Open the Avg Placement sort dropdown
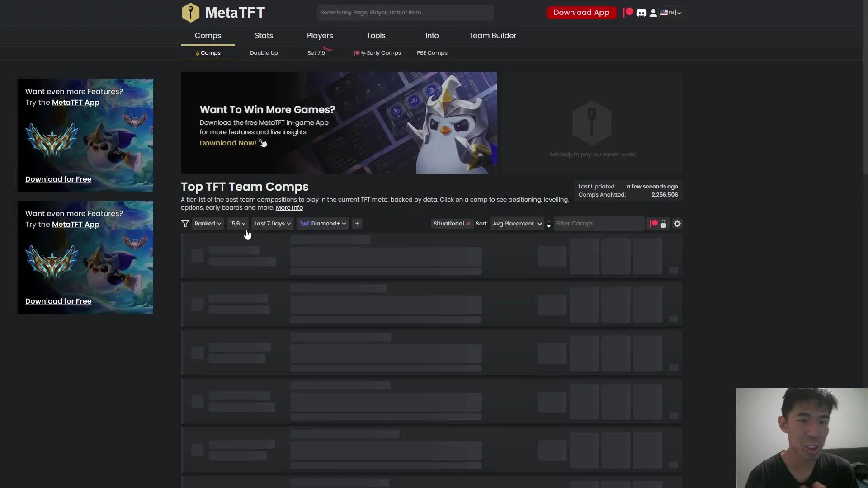The width and height of the screenshot is (868, 488). (517, 224)
